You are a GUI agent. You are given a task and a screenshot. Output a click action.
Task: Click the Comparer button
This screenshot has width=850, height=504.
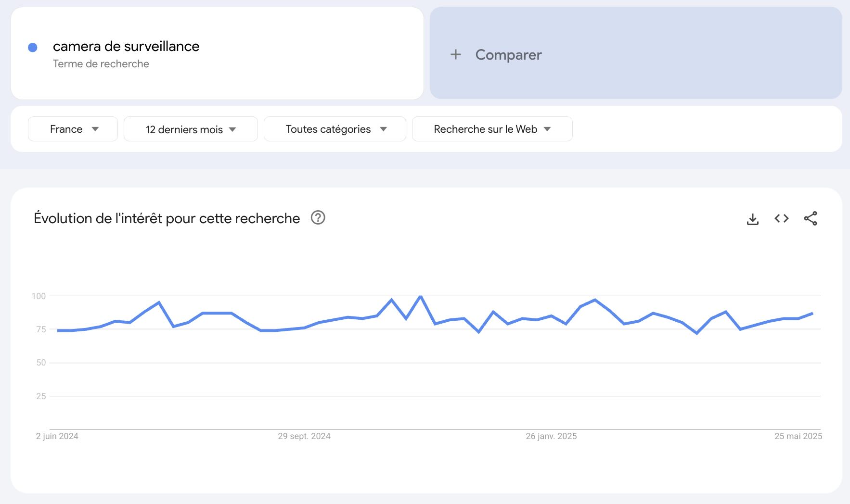click(636, 53)
